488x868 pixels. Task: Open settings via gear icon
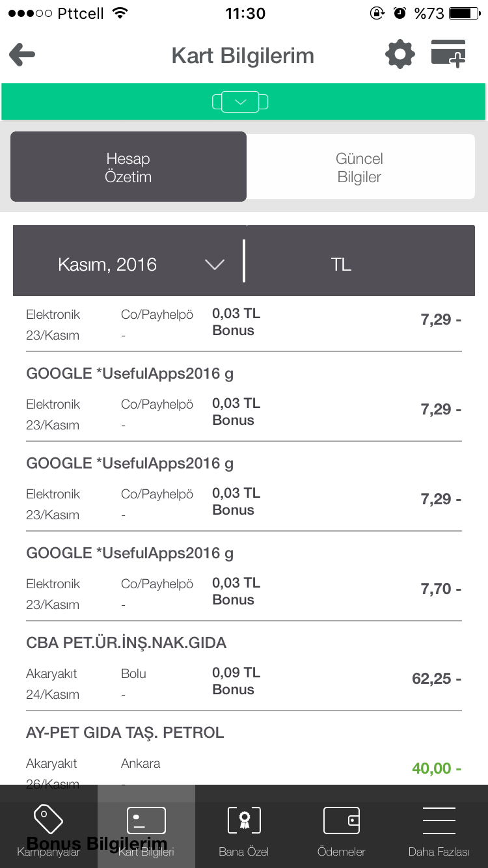[x=400, y=55]
